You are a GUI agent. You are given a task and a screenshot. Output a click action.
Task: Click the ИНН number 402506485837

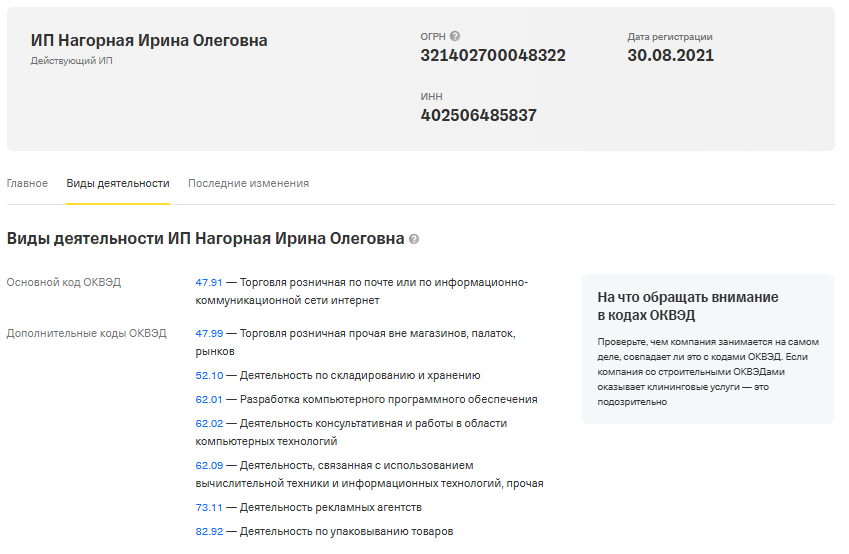[x=478, y=115]
